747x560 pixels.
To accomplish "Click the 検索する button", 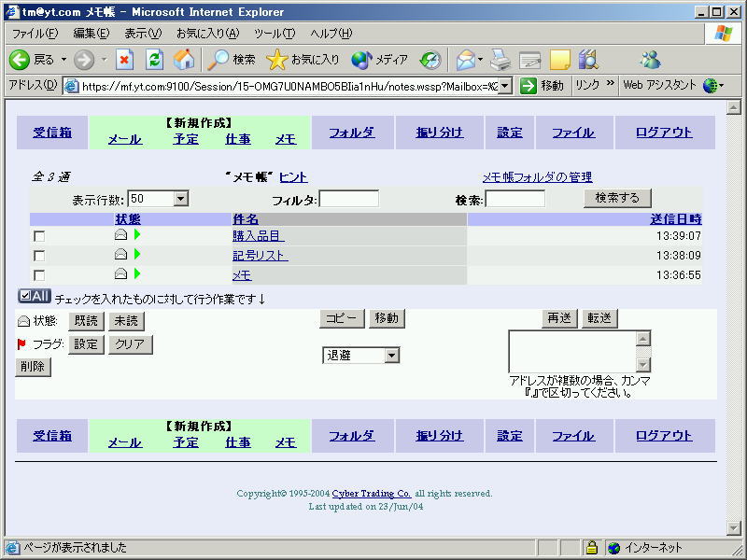I will (x=617, y=198).
